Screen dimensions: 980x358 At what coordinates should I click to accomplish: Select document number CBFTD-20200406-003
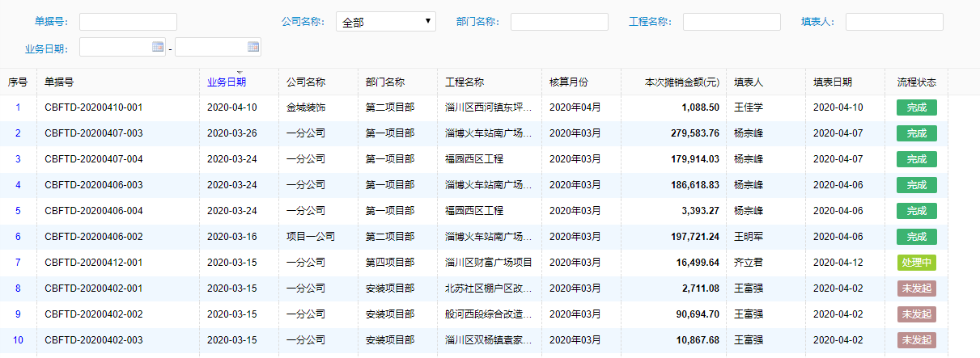tap(94, 185)
